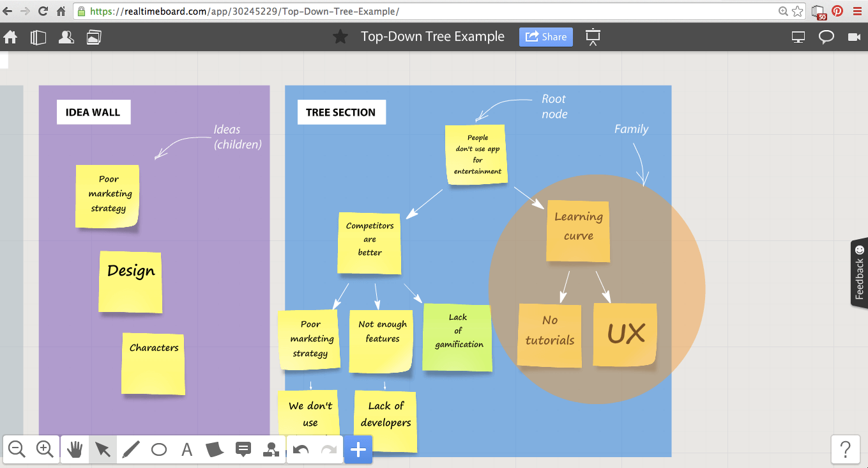Open the image gallery frames icon
Viewport: 868px width, 468px height.
point(94,37)
